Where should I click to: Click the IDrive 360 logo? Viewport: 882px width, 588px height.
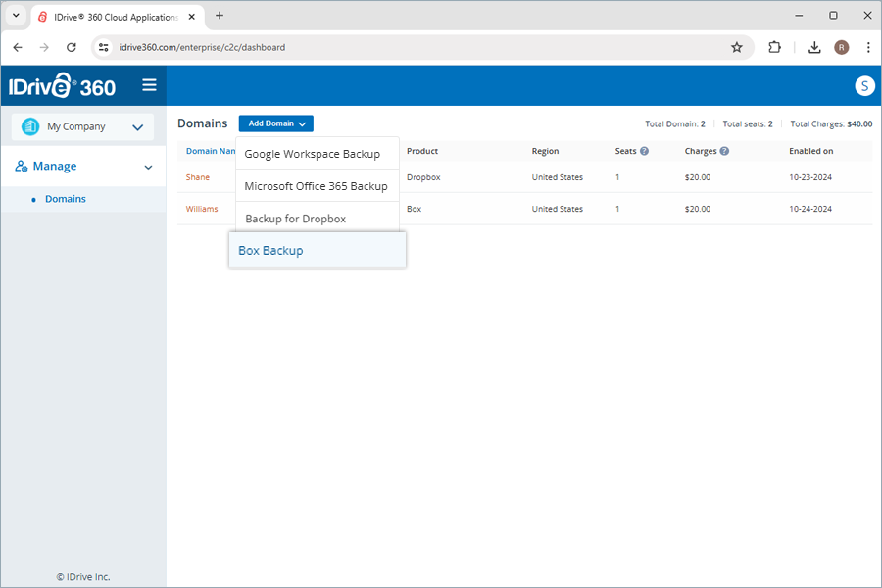(61, 85)
